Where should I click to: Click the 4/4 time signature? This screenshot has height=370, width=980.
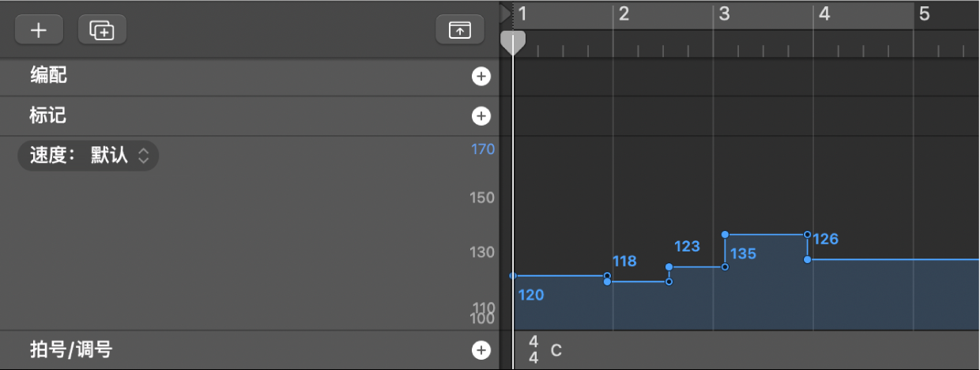(533, 349)
